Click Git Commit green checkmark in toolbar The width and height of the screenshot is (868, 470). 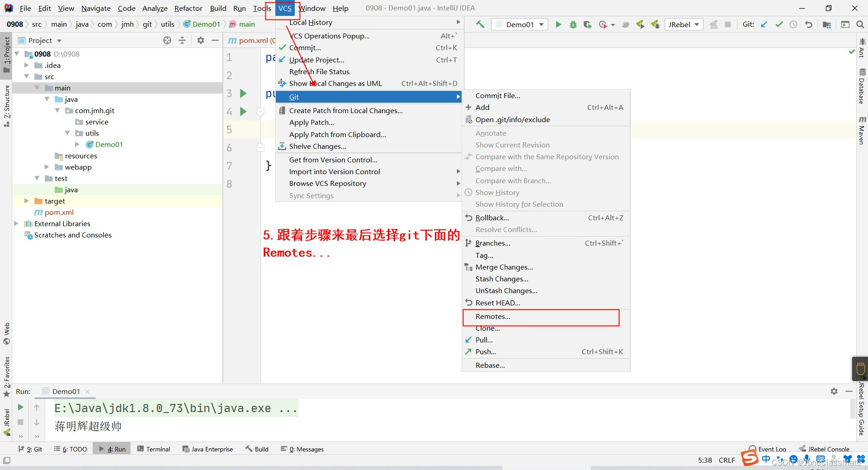point(779,24)
